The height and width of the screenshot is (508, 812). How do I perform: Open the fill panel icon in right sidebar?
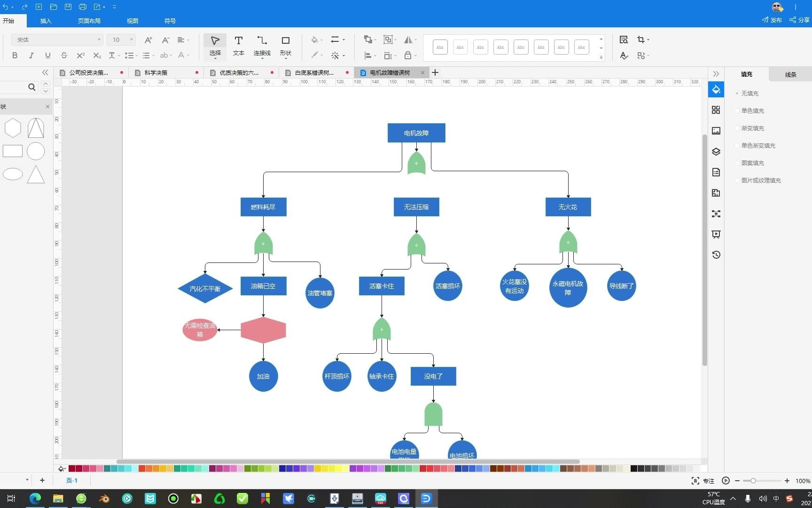click(716, 89)
